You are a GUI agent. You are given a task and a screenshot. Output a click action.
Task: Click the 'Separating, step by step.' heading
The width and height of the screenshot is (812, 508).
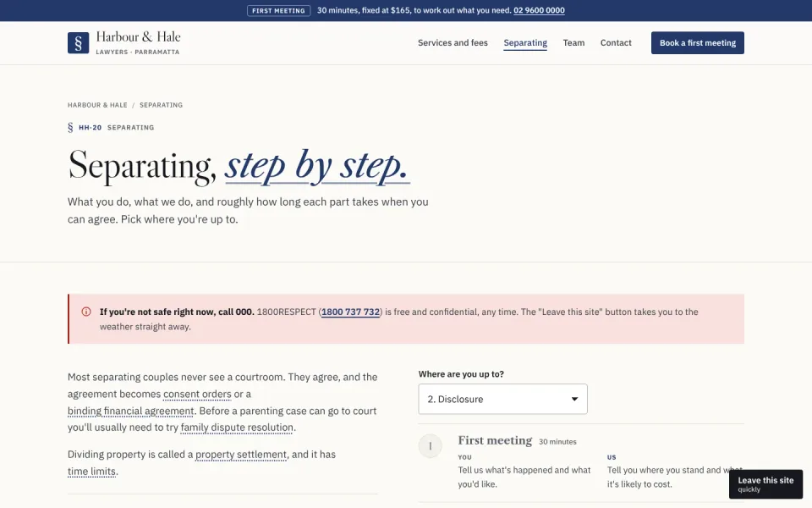[x=239, y=167]
